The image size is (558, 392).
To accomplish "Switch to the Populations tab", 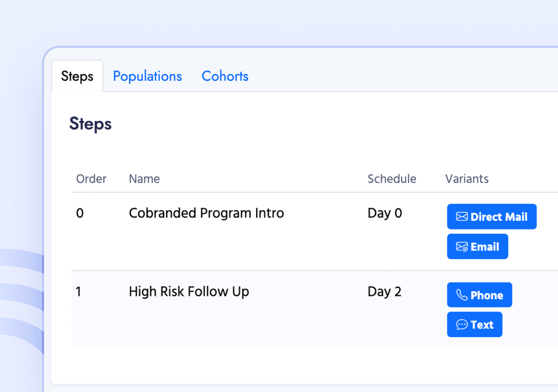I will tap(147, 76).
